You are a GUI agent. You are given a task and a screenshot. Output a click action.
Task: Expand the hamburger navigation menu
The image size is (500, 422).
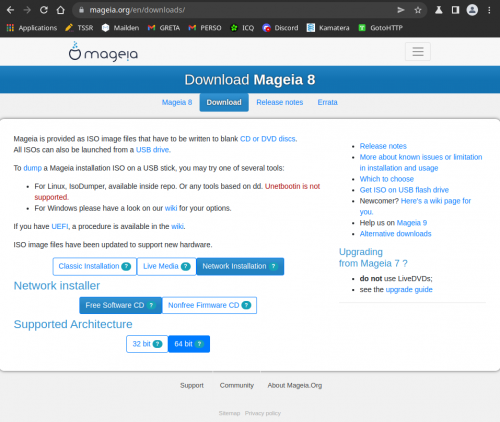[418, 52]
